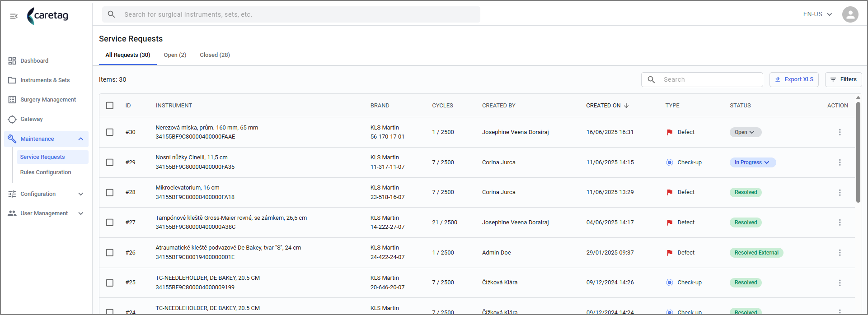Switch to the All Requests (30) tab
Screen dimensions: 868x315
128,55
